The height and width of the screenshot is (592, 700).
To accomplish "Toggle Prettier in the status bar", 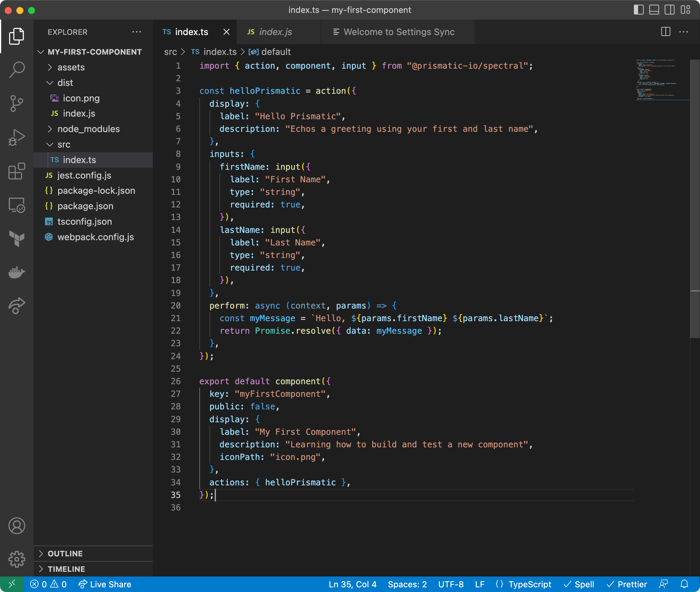I will [x=627, y=584].
